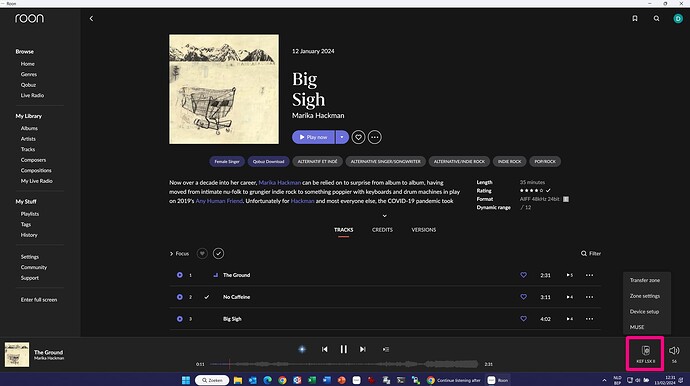Expand the Focus options

[179, 254]
